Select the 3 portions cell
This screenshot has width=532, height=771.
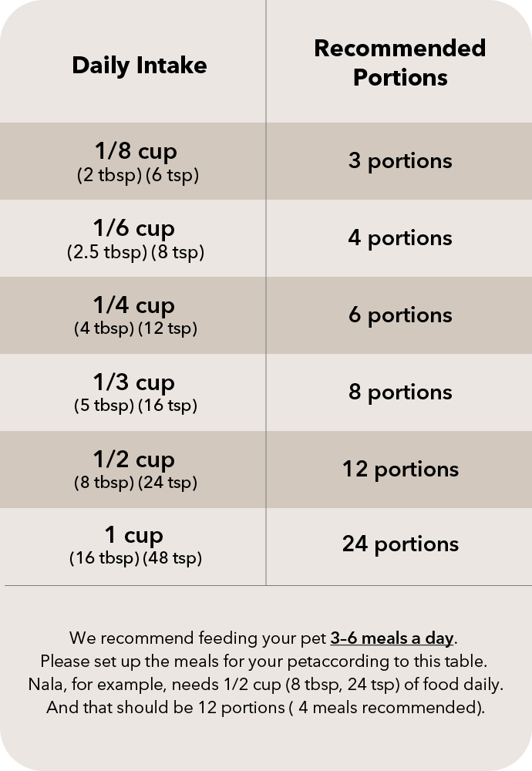pos(399,161)
